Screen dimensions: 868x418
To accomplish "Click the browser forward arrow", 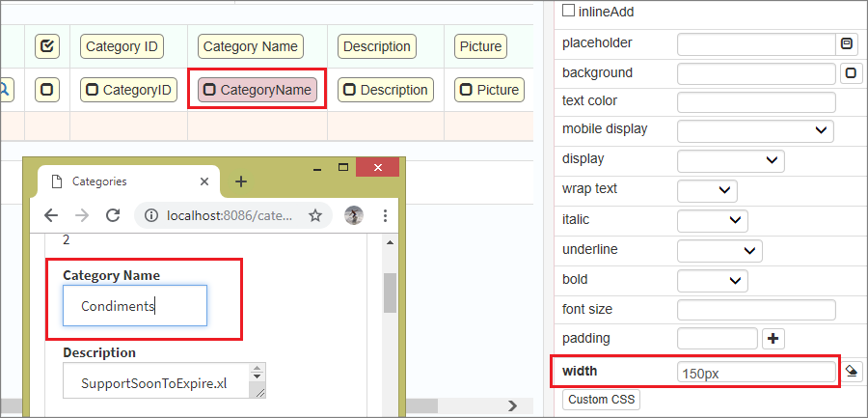I will 82,215.
